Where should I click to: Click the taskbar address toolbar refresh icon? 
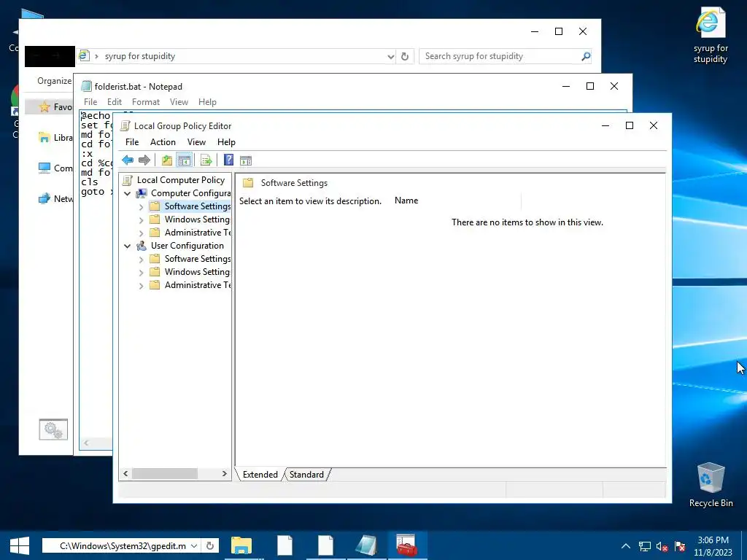click(x=210, y=545)
